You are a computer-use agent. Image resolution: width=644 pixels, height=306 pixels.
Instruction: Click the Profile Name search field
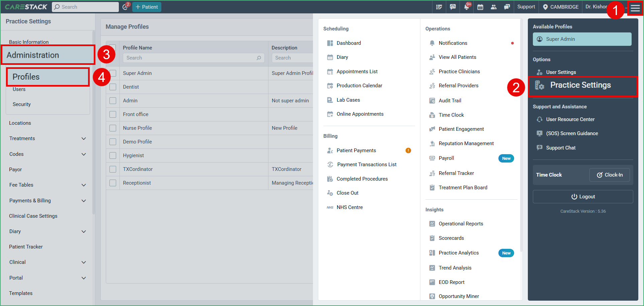193,58
